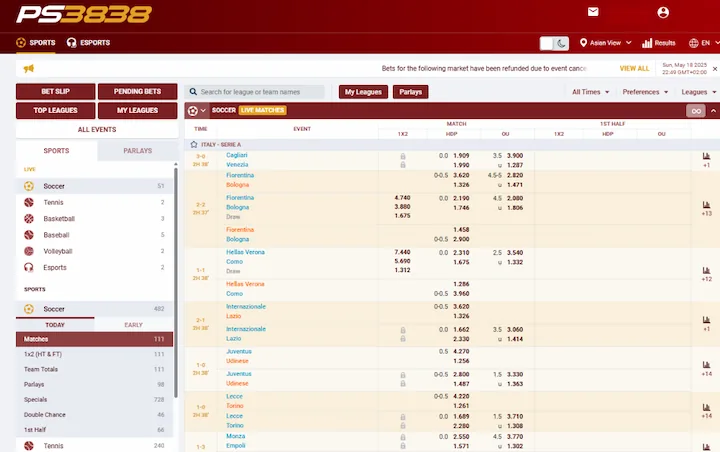Switch to the Parlays sidebar tab
The width and height of the screenshot is (720, 452).
137,151
